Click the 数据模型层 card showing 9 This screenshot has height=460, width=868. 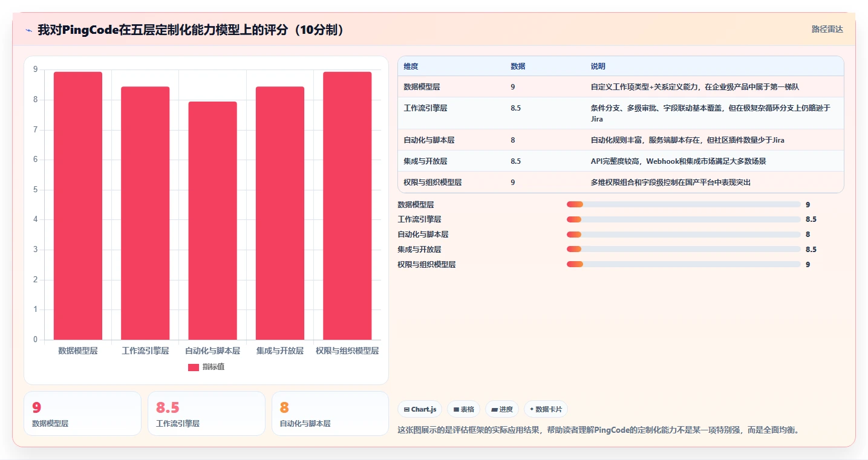82,413
